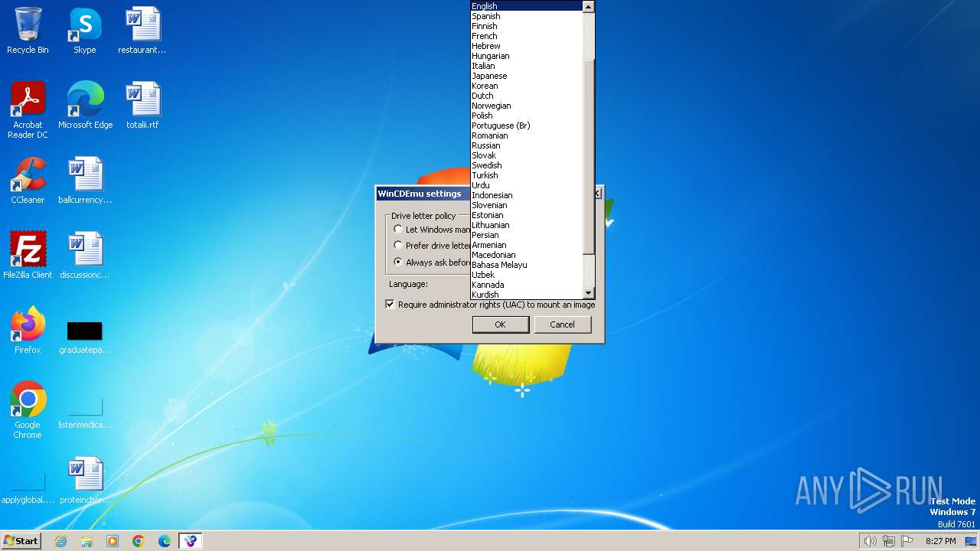Screen dimensions: 980x551
Task: Launch the media player taskbar icon
Action: coord(113,541)
